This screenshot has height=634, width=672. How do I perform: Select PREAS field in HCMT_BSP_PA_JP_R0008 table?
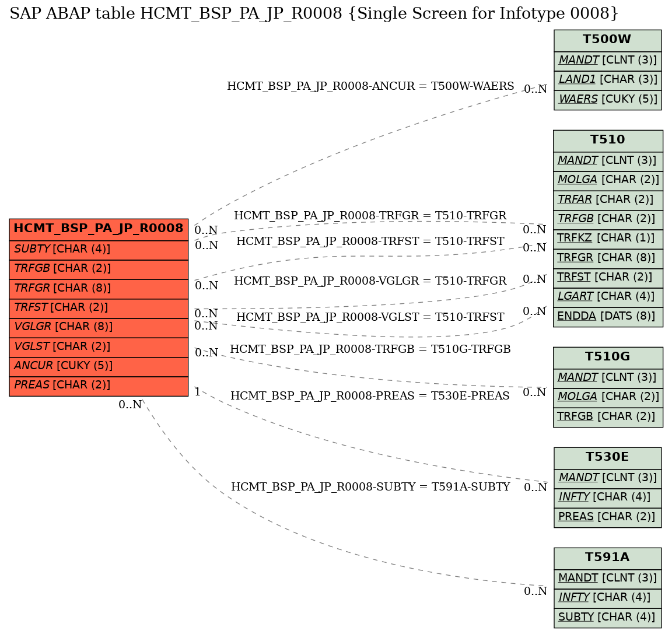[x=99, y=386]
